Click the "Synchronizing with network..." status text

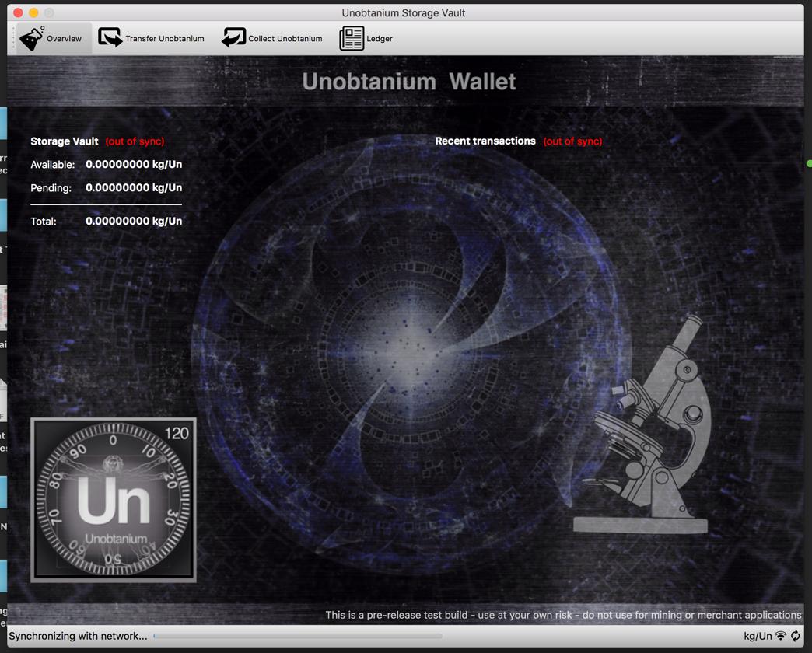(x=78, y=636)
